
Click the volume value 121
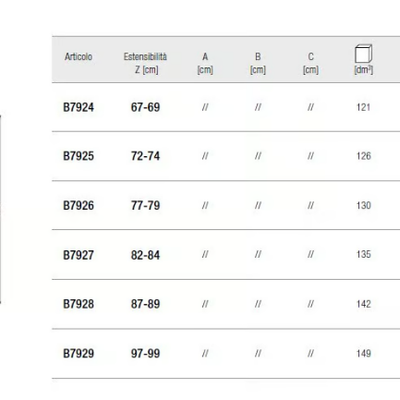click(363, 107)
